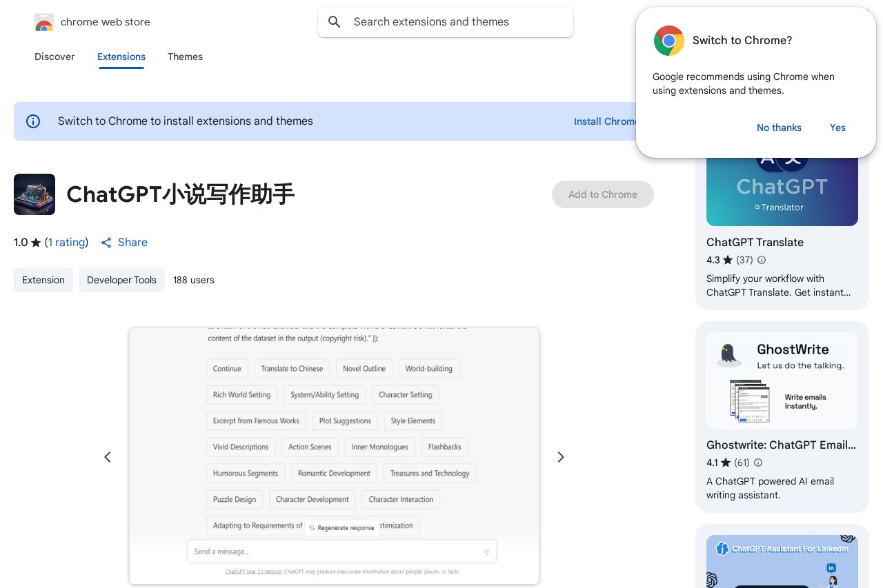The image size is (883, 588).
Task: Confirm Yes in Switch to Chrome popup
Action: pyautogui.click(x=837, y=128)
